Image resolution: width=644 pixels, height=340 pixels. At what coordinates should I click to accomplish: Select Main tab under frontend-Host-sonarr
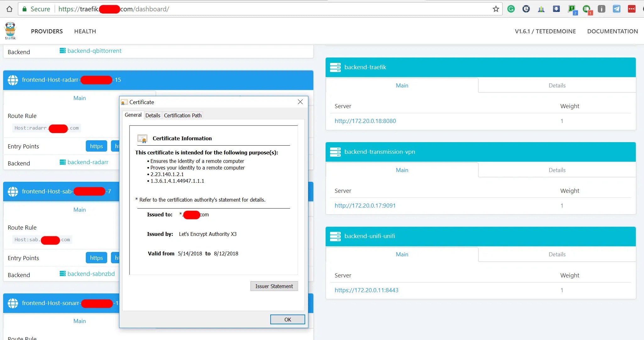pyautogui.click(x=80, y=321)
